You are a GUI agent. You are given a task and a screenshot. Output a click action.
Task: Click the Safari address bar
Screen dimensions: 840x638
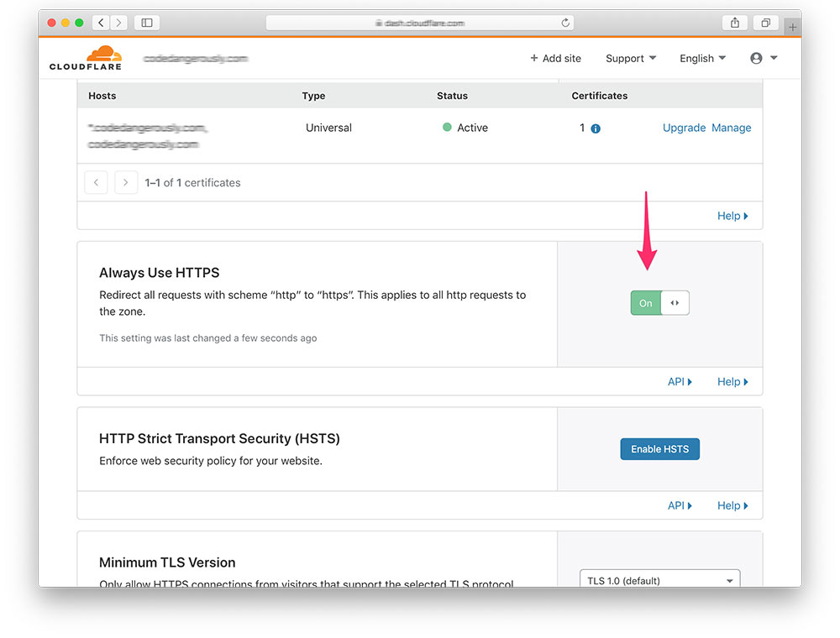point(419,23)
